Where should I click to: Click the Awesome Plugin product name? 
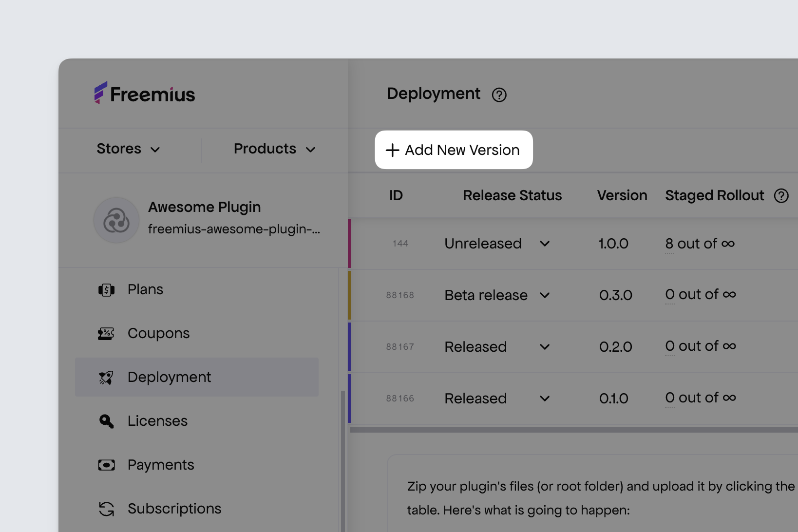[x=205, y=207]
